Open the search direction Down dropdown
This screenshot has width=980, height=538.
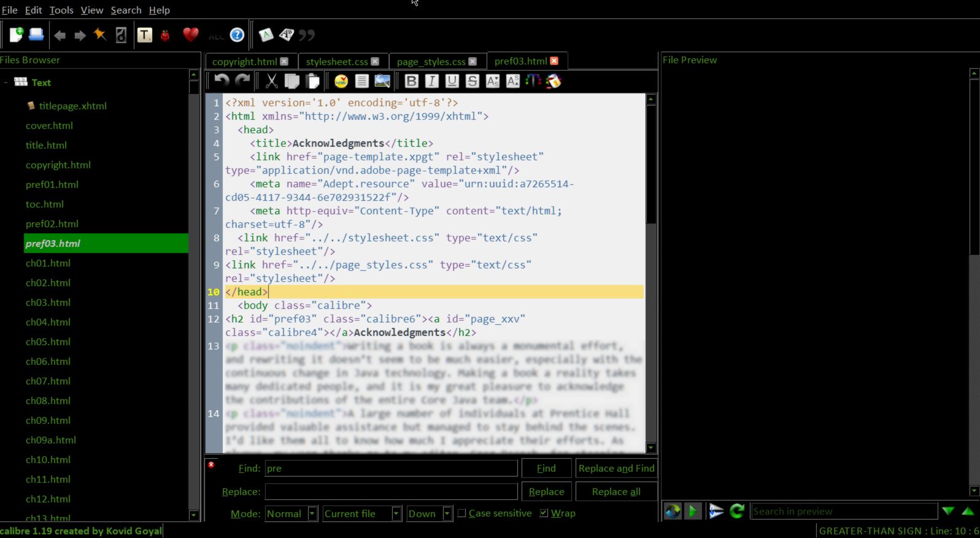430,513
